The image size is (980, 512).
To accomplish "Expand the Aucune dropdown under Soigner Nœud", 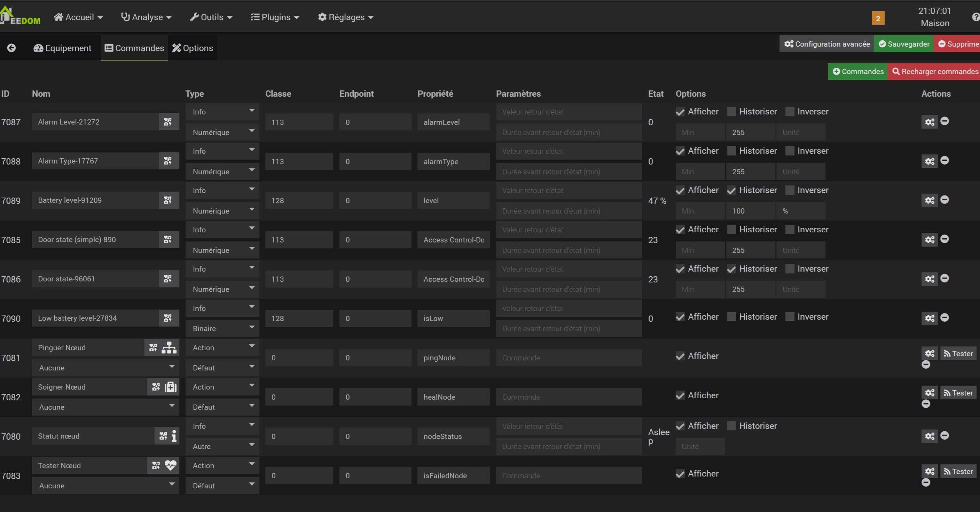I will coord(105,407).
